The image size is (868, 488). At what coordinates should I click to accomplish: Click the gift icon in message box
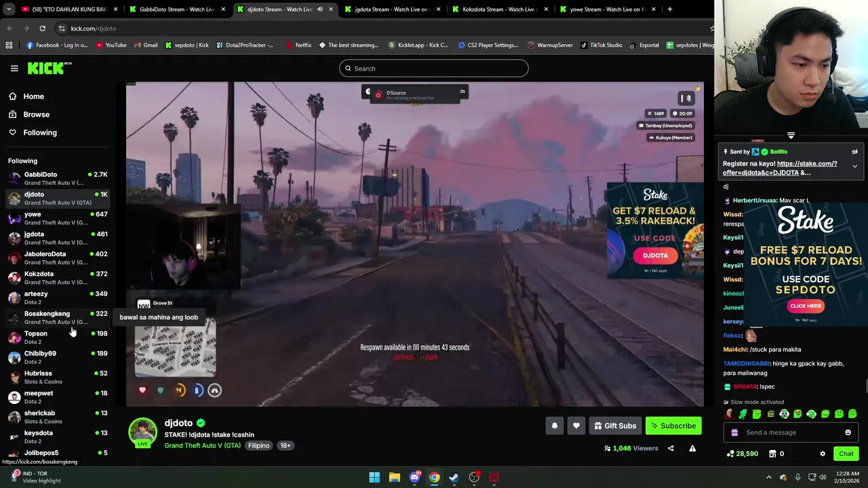[x=734, y=432]
